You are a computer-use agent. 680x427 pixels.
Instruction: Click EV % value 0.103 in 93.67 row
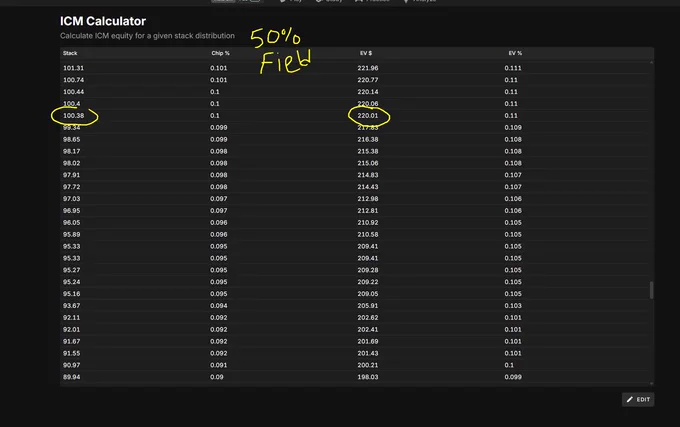click(x=513, y=306)
